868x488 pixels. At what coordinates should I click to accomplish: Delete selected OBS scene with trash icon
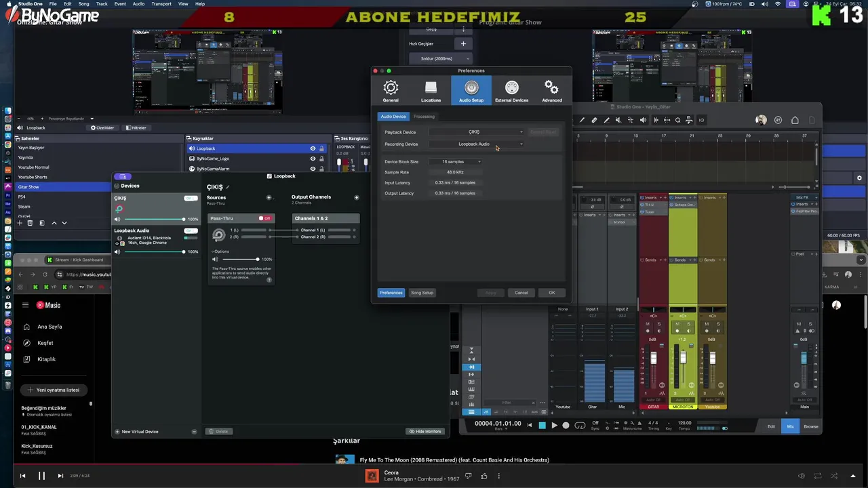[31, 223]
